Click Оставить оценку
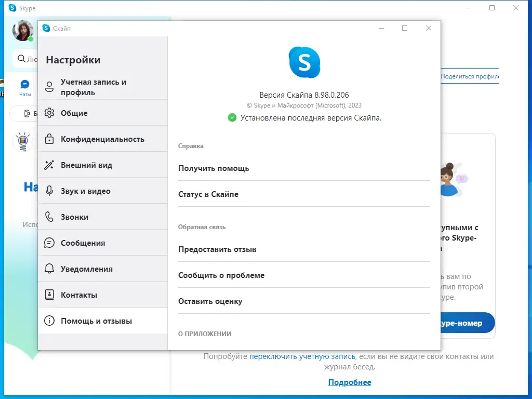Screen dimensions: 532x399 point(304,301)
